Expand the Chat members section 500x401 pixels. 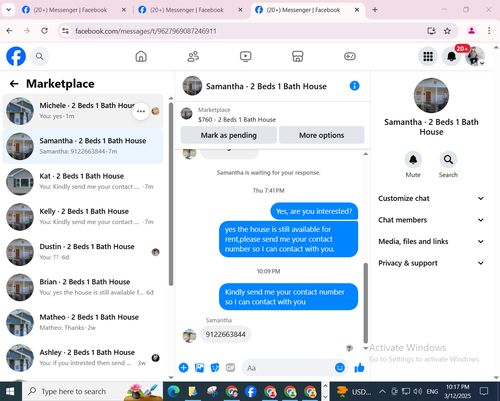click(x=431, y=220)
